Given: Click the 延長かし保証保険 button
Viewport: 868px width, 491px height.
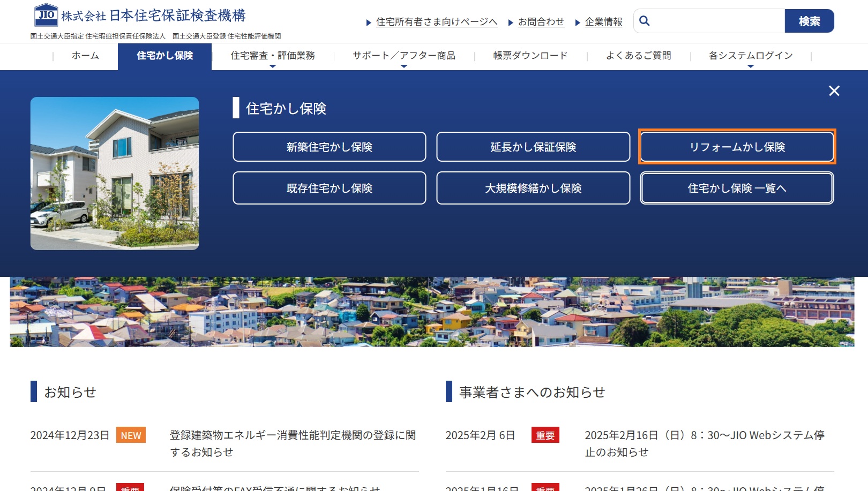Looking at the screenshot, I should 533,147.
